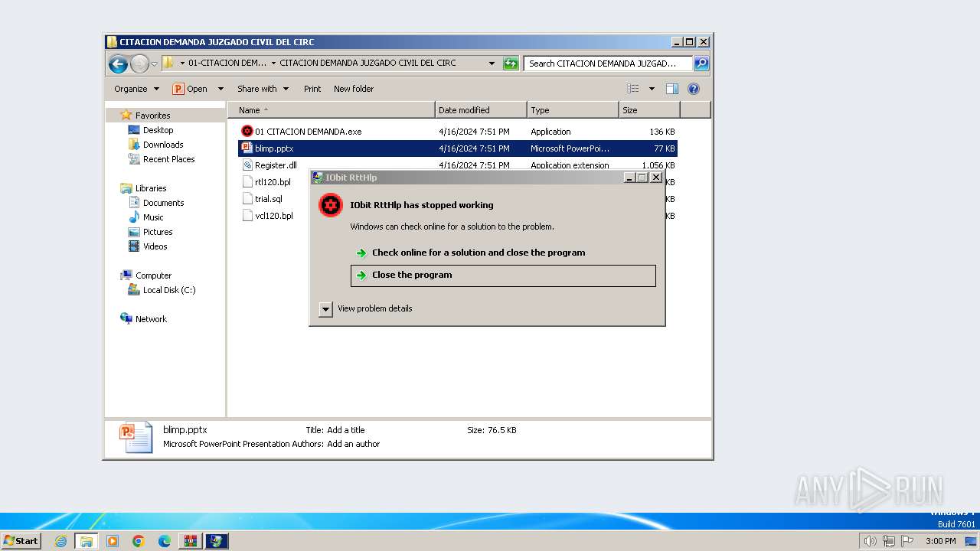Image resolution: width=980 pixels, height=551 pixels.
Task: Select the rtl120.bpl file
Action: click(273, 182)
